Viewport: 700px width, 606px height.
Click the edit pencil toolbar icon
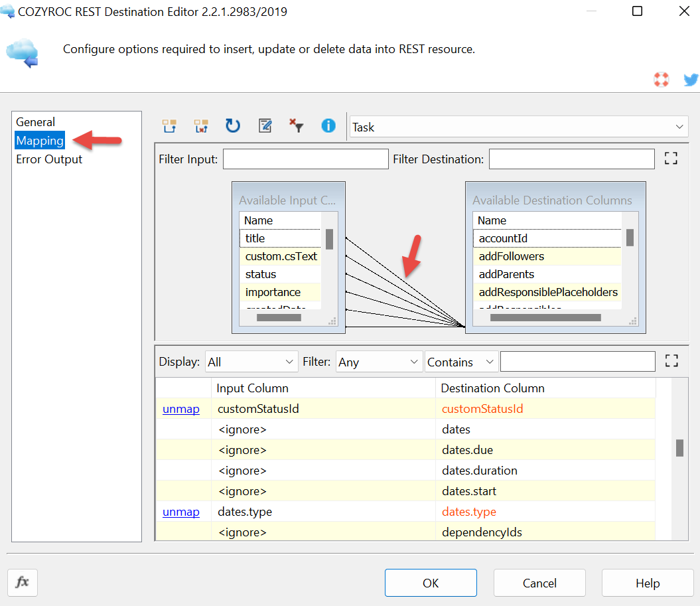pyautogui.click(x=265, y=126)
